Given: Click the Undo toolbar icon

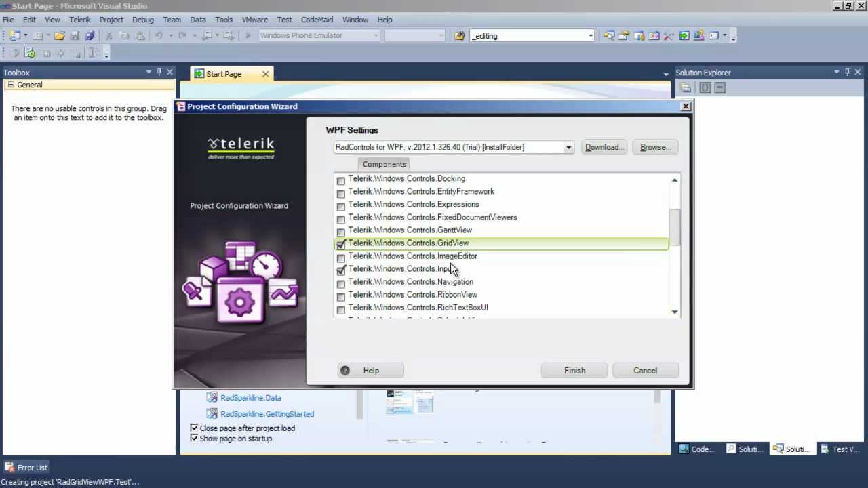Looking at the screenshot, I should 159,35.
